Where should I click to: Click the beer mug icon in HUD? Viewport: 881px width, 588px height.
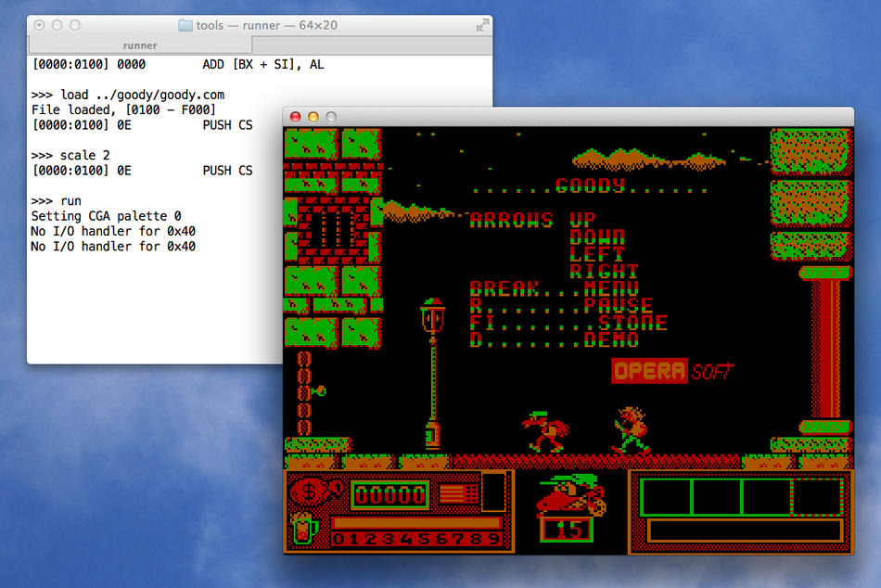point(305,528)
